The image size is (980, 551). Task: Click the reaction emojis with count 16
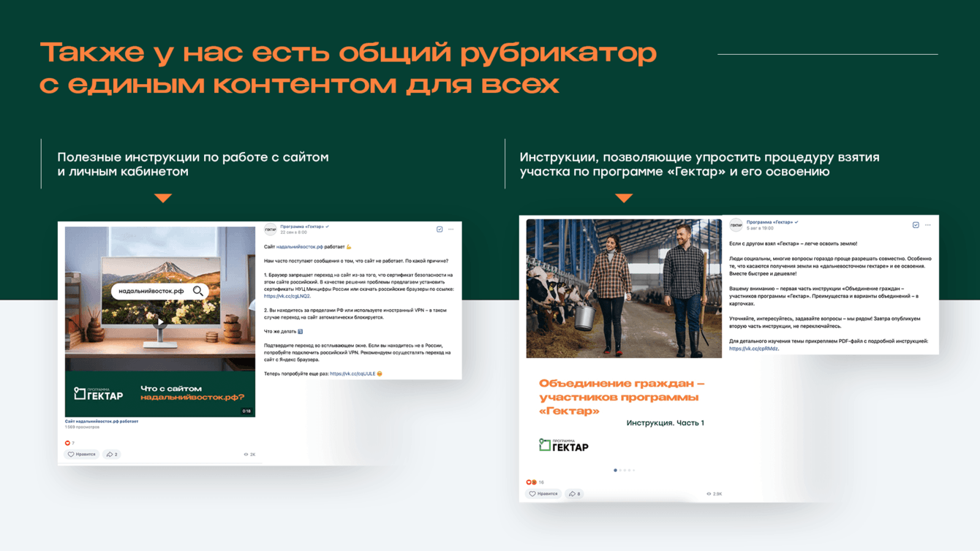click(535, 482)
